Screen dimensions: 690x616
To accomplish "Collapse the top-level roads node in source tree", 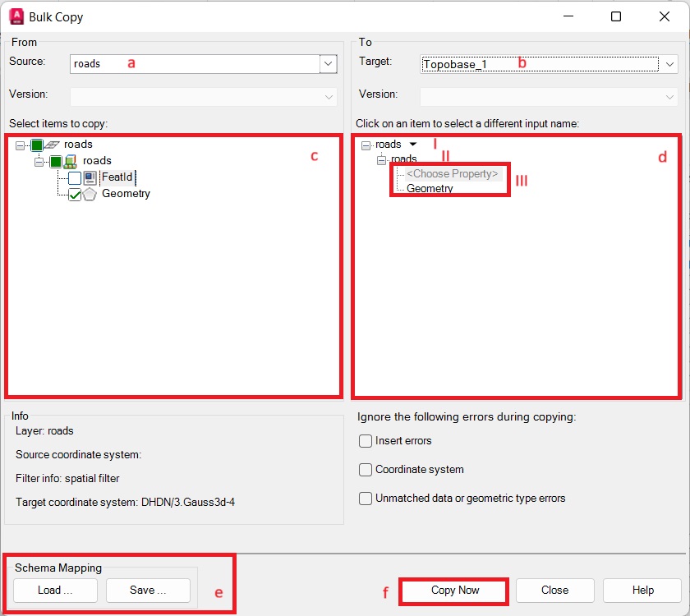I will (21, 145).
